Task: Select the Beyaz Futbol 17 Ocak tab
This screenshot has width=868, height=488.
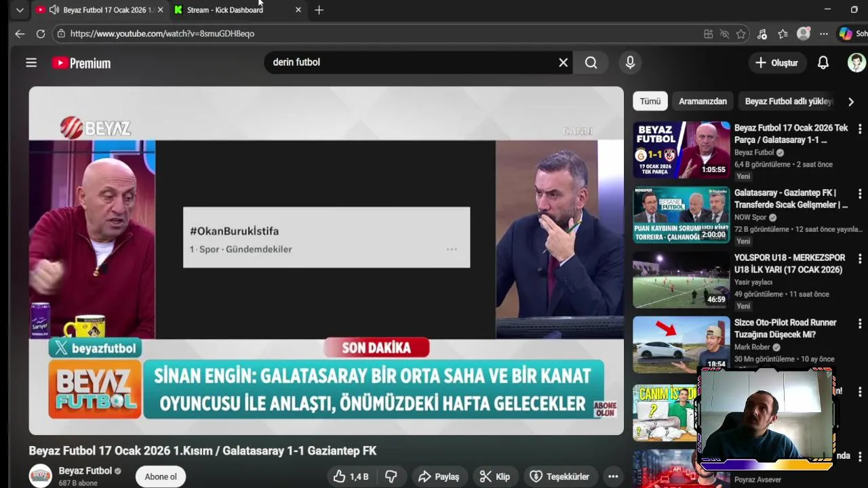Action: [99, 9]
